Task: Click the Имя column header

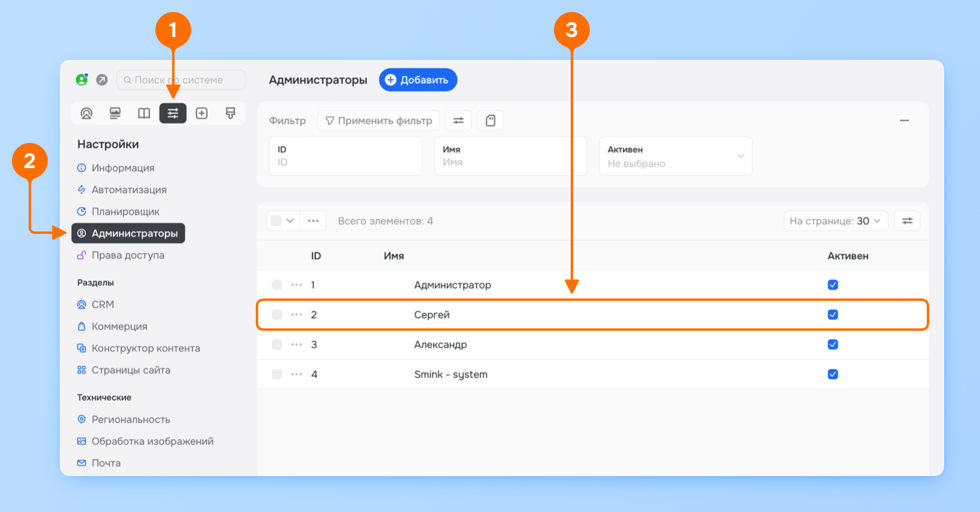Action: (394, 256)
